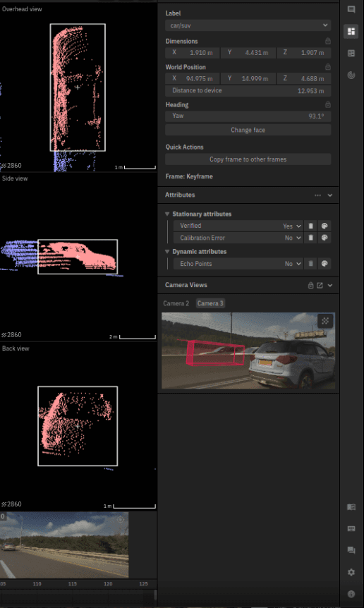Open the Calibration Error No dropdown
364x608 pixels.
(292, 238)
